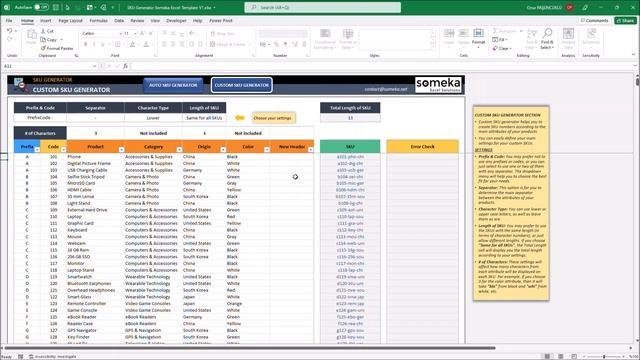Toggle Bold formatting

pos(86,44)
